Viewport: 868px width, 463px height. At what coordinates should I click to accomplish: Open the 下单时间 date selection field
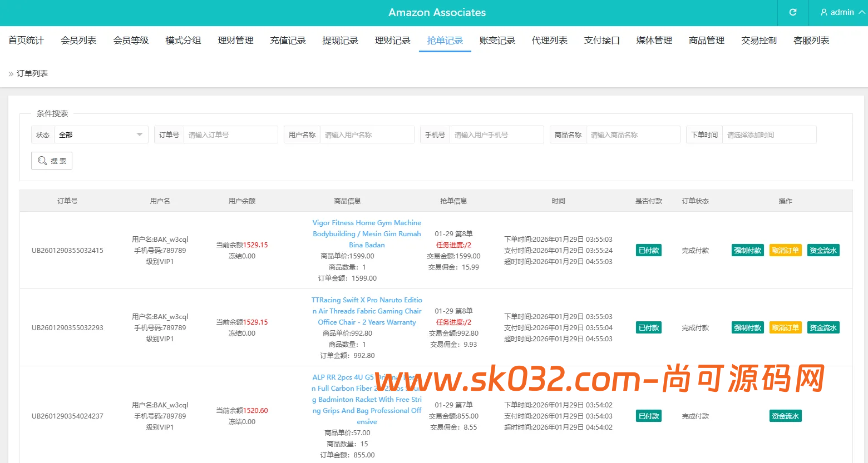(770, 134)
